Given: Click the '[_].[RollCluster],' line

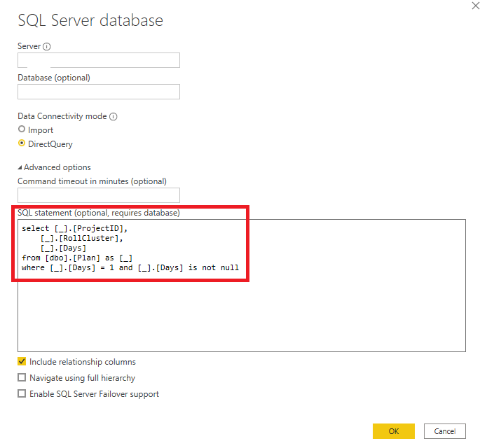Looking at the screenshot, I should (x=82, y=238).
